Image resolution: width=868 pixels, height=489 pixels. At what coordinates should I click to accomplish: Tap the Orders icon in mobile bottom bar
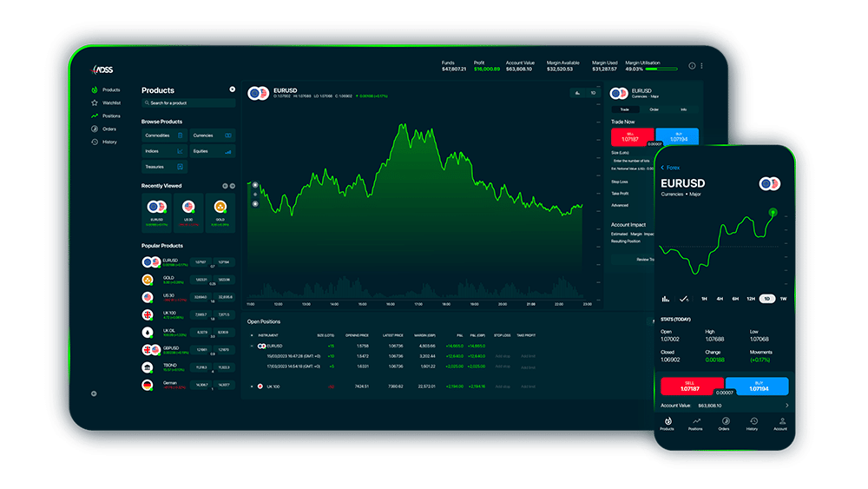[724, 423]
